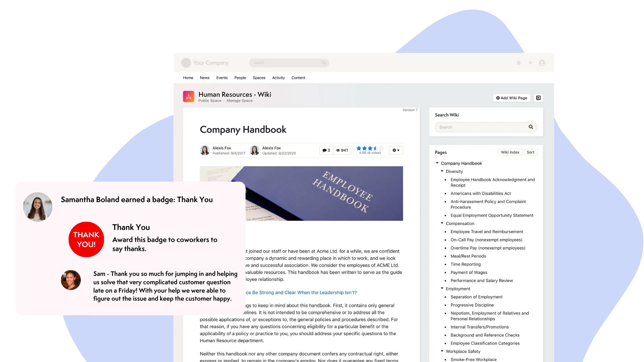Screen dimensions: 644x362
Task: Click the Manage Space link
Action: pos(239,101)
